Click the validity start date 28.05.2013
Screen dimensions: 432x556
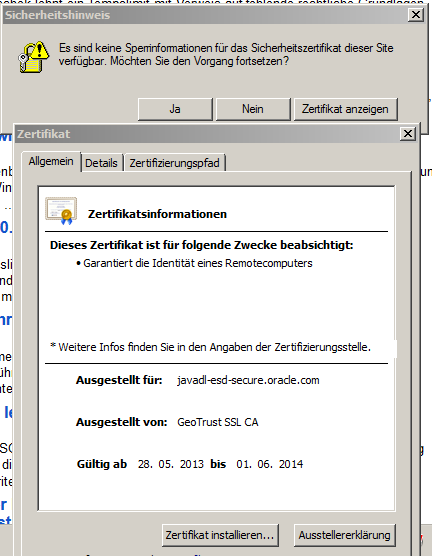point(171,464)
